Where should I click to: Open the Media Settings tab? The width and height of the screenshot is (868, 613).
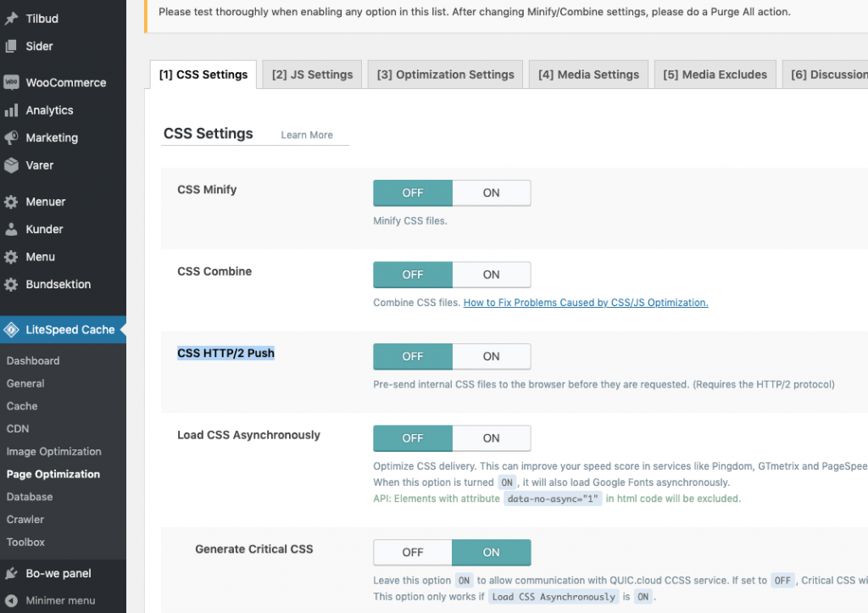588,74
